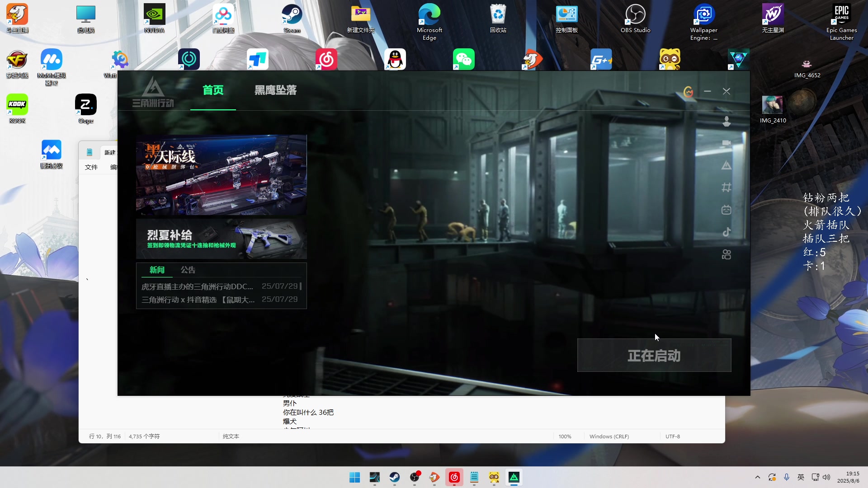Image resolution: width=868 pixels, height=488 pixels.
Task: Open the clock and date showing 19:15
Action: point(848,477)
